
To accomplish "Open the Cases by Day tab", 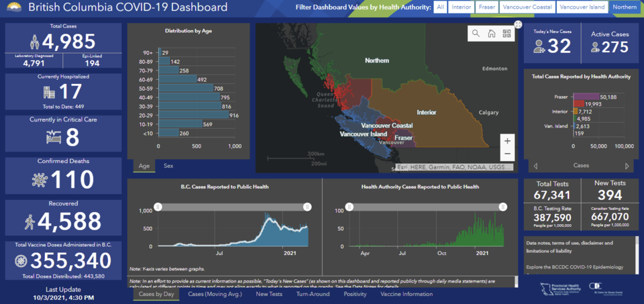I will coord(156,294).
